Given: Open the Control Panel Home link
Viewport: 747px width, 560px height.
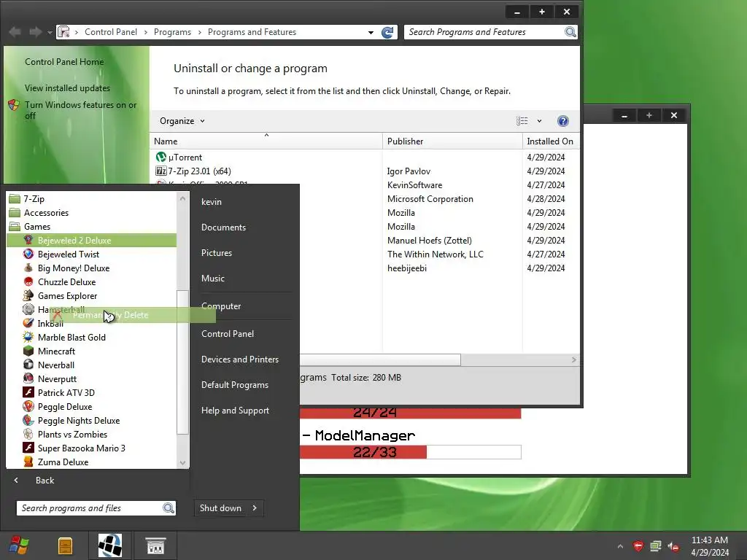Looking at the screenshot, I should (64, 62).
